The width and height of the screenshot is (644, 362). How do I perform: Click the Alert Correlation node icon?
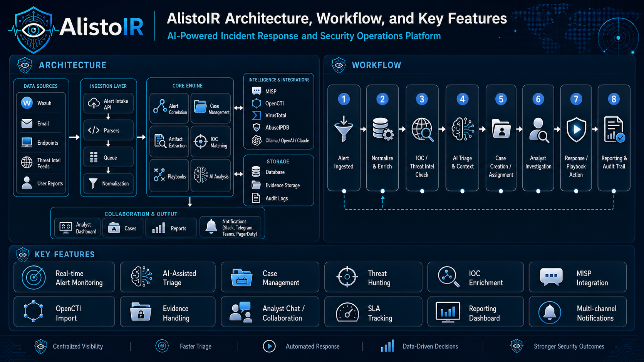160,106
